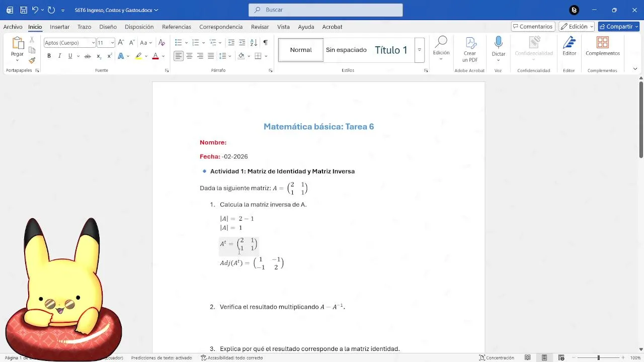
Task: Click the Save icon in title bar
Action: point(24,10)
